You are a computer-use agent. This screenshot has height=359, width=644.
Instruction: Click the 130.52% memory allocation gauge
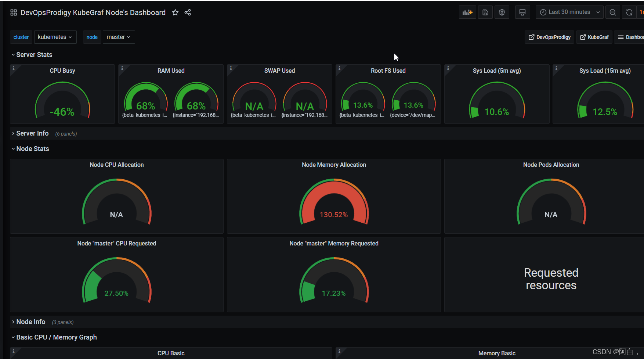[x=334, y=201]
